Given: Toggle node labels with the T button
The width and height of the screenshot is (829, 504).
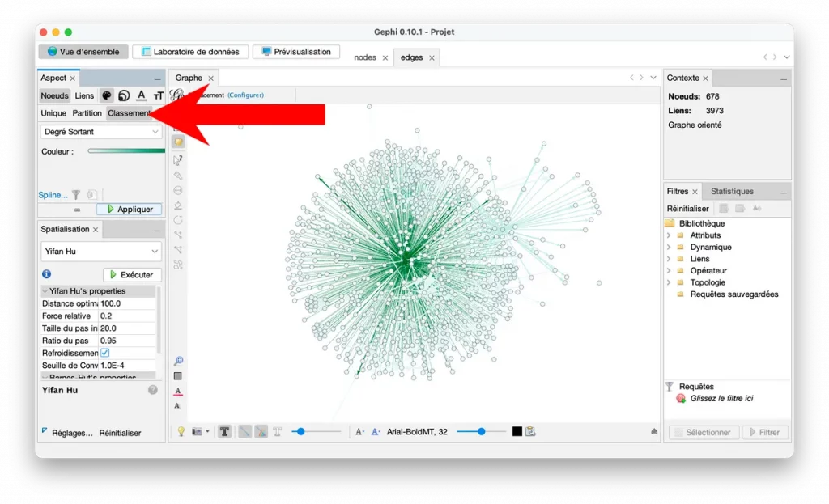Looking at the screenshot, I should click(224, 431).
